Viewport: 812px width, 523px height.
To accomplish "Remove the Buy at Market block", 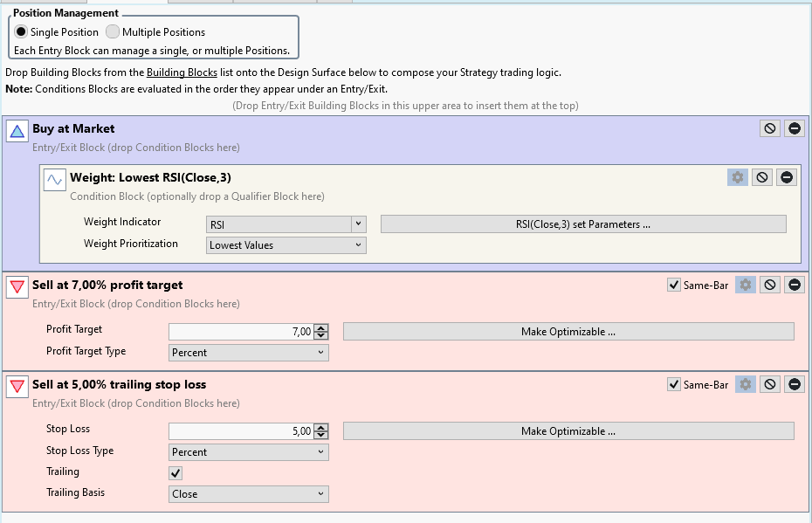I will 794,128.
